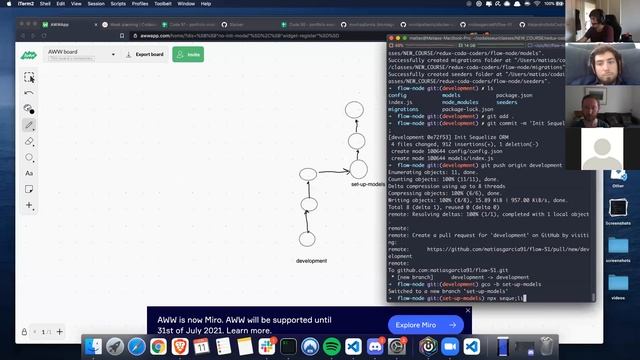
Task: Select the avatar placeholder participant thumbnail
Action: tap(602, 149)
